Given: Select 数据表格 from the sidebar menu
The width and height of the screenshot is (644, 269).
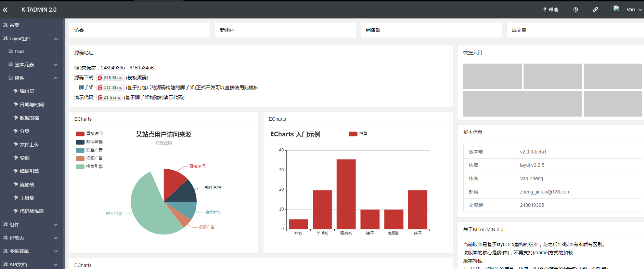Looking at the screenshot, I should (x=29, y=118).
